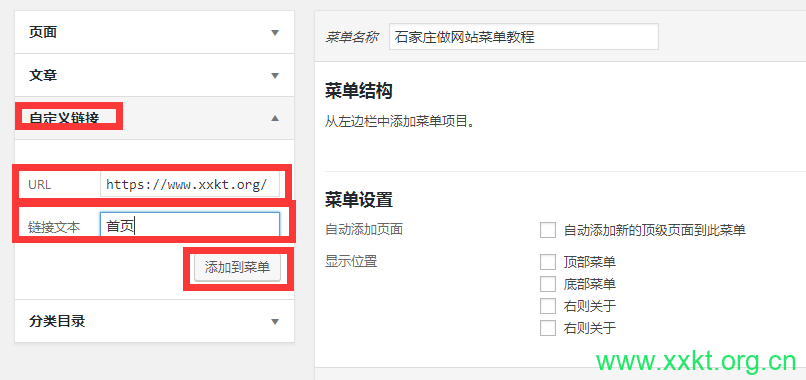Expand the 文章 panel arrow

coord(275,76)
